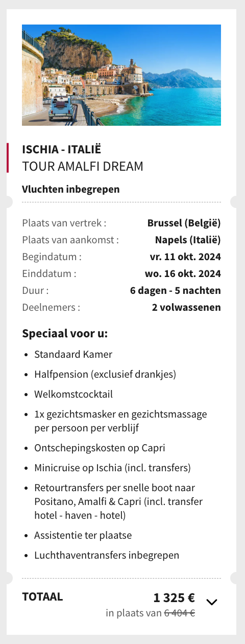Select start date vr. 11 okt. 2024
The image size is (245, 644).
pos(185,257)
